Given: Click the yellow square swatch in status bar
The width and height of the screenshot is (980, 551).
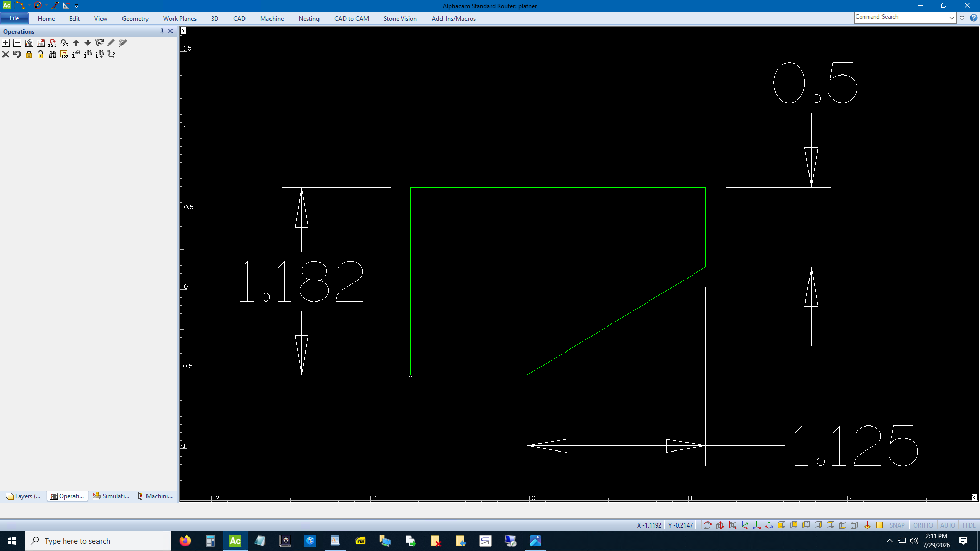Looking at the screenshot, I should 879,525.
